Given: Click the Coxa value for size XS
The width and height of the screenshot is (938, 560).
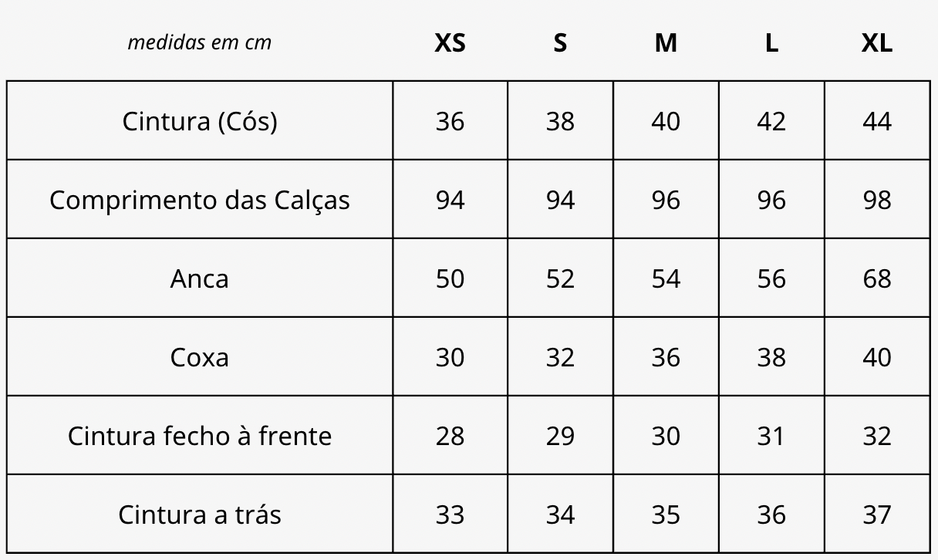Looking at the screenshot, I should click(x=450, y=357).
